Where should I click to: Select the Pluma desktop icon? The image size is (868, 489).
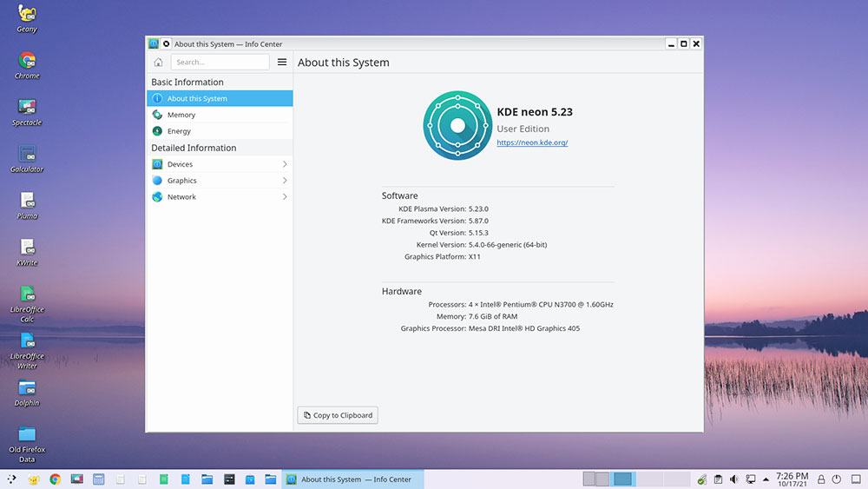tap(27, 206)
